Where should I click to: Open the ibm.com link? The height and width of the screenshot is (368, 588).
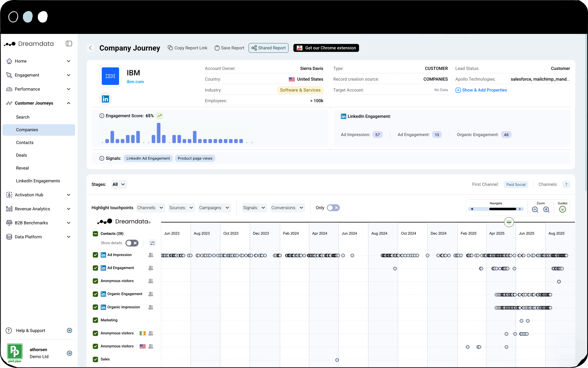(x=135, y=82)
